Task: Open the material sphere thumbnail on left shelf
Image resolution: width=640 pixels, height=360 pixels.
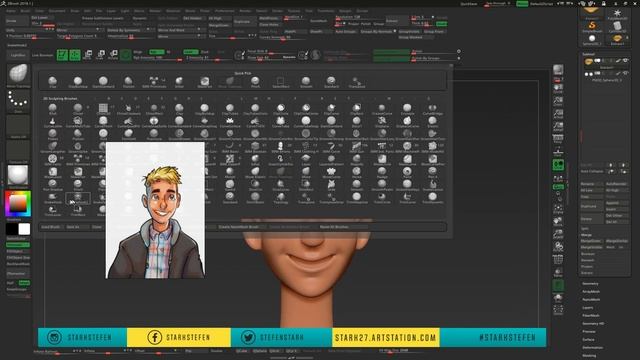Action: [18, 176]
